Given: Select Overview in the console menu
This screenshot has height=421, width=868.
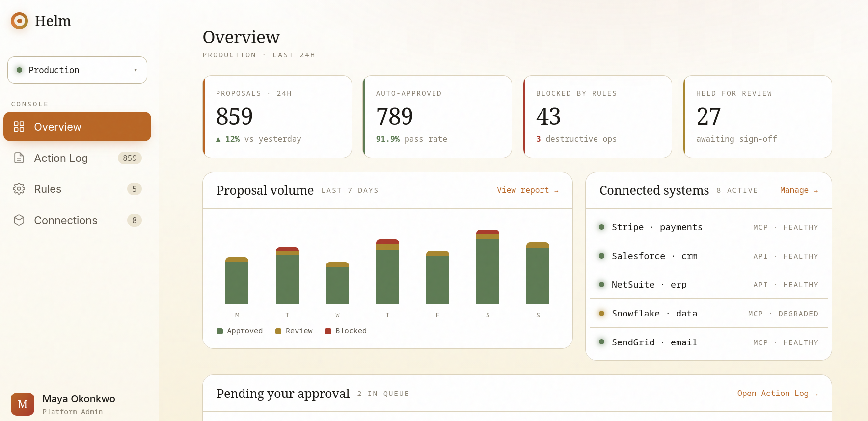Looking at the screenshot, I should pos(77,127).
